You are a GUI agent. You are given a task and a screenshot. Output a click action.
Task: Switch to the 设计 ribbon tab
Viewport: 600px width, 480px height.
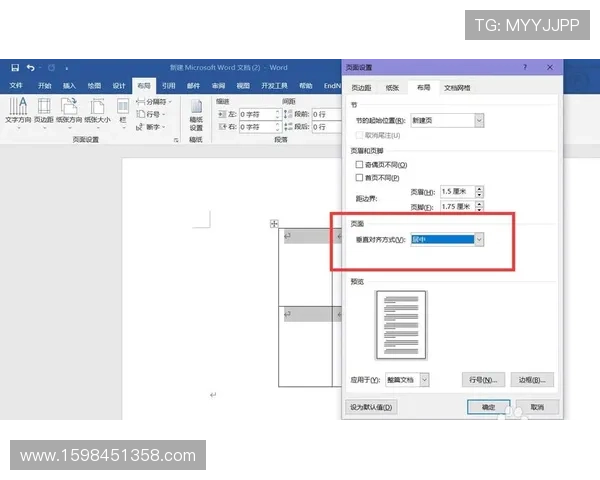[x=119, y=85]
